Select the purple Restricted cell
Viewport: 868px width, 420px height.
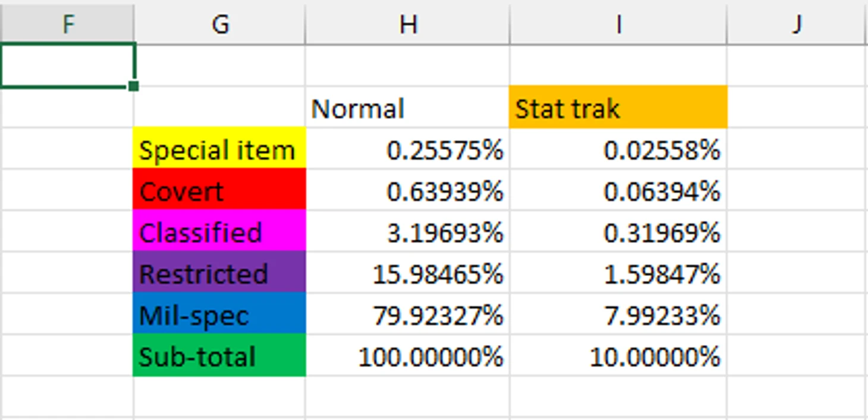click(x=219, y=272)
